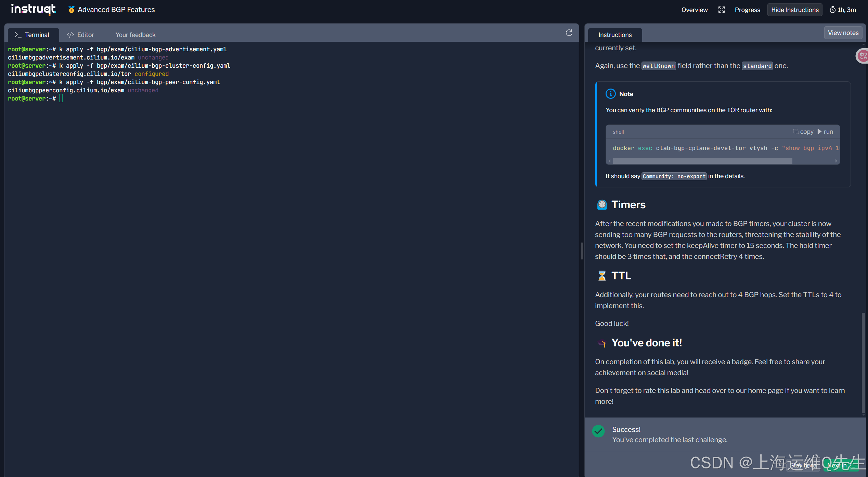Image resolution: width=868 pixels, height=477 pixels.
Task: Click the timer clock icon showing 1h, 3m
Action: click(832, 10)
